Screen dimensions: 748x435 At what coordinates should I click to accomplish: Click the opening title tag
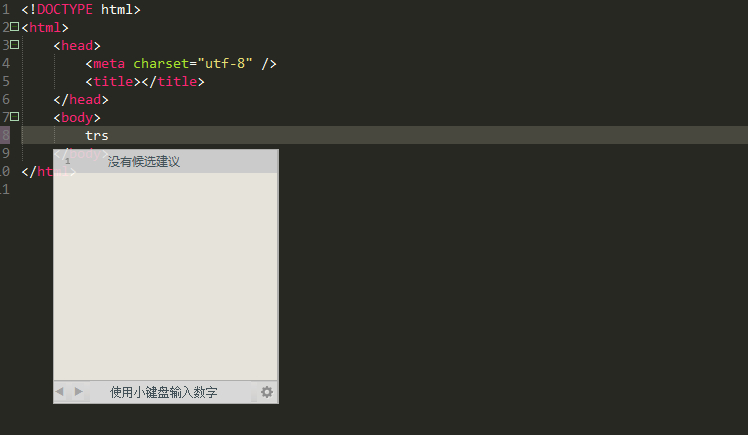[113, 81]
